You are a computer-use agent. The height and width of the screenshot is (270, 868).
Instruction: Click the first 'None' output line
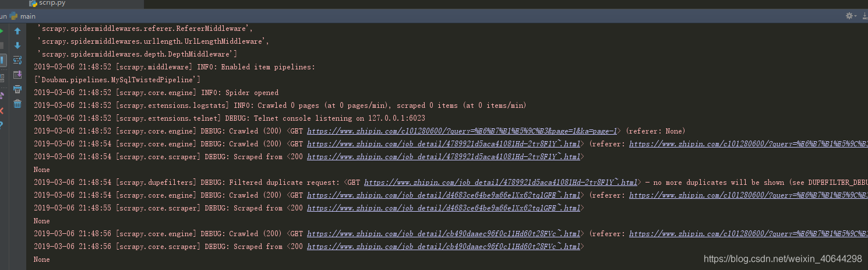click(x=42, y=170)
